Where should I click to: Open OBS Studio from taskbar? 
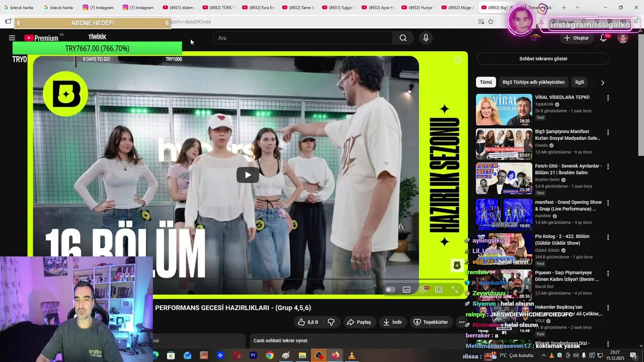pyautogui.click(x=319, y=355)
